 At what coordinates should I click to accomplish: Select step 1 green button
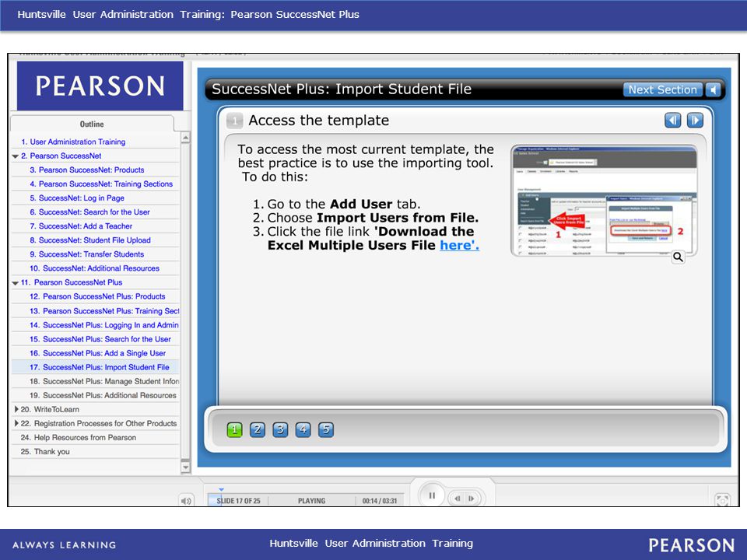pos(234,429)
